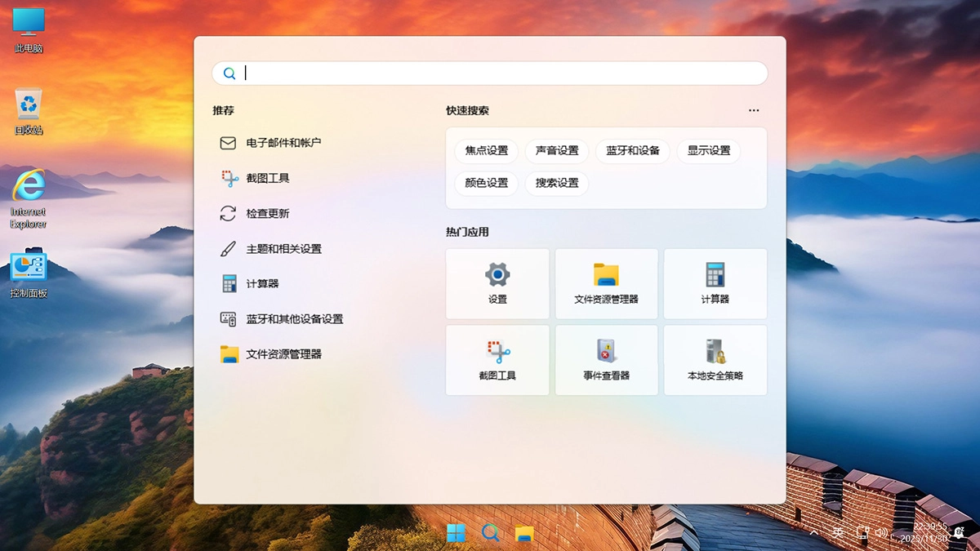This screenshot has height=551, width=980.
Task: Open the quick search more options menu
Action: tap(753, 110)
